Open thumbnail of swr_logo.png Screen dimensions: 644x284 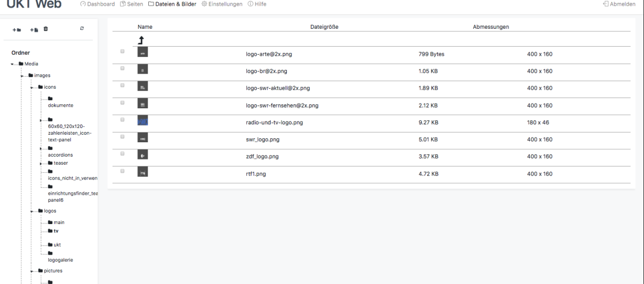click(143, 137)
